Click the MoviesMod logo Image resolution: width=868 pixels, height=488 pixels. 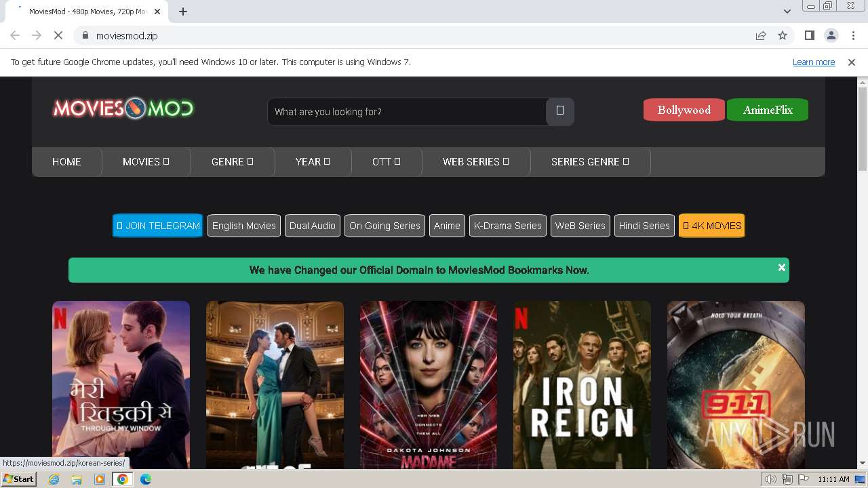[x=123, y=108]
